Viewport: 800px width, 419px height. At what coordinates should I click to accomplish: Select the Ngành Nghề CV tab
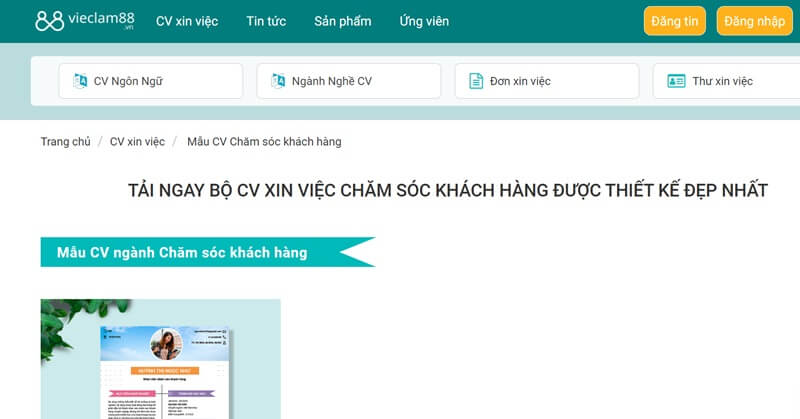[x=348, y=81]
